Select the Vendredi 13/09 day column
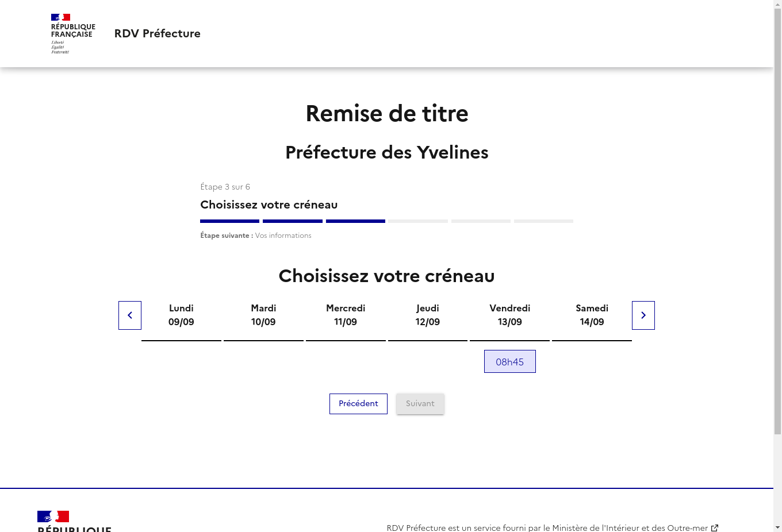Screen dimensions: 782x532 [510, 315]
